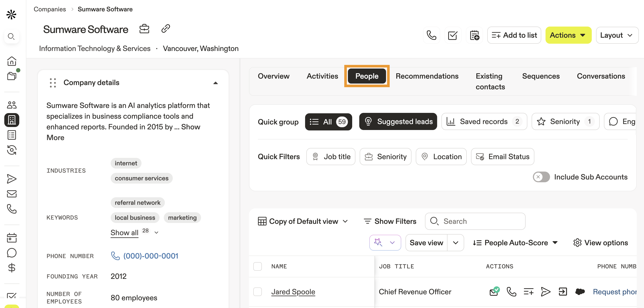Image resolution: width=644 pixels, height=308 pixels.
Task: Open Jared Spoole's profile link
Action: coord(293,292)
